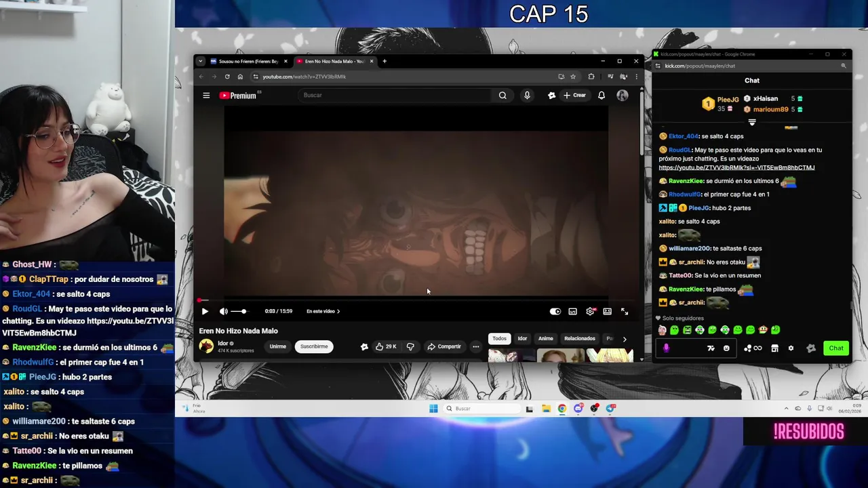Adjust the YouTube volume slider
Viewport: 868px width, 488px height.
coord(239,311)
